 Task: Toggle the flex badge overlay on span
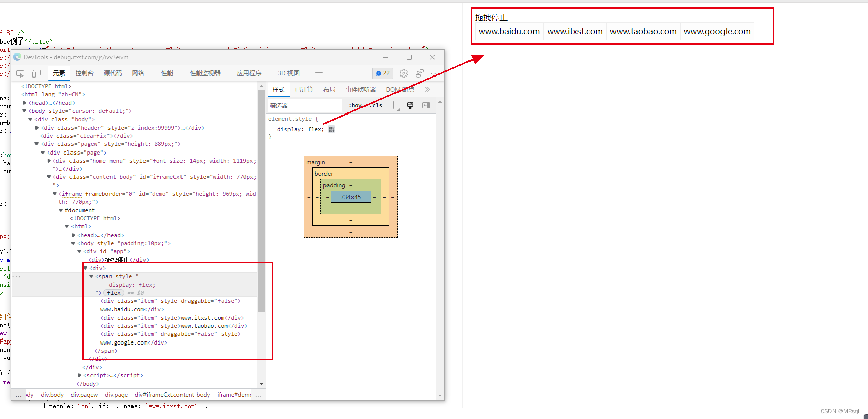pyautogui.click(x=114, y=293)
